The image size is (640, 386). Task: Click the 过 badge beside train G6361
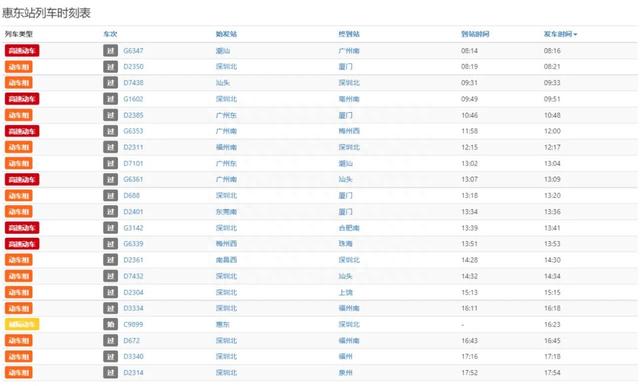[110, 179]
